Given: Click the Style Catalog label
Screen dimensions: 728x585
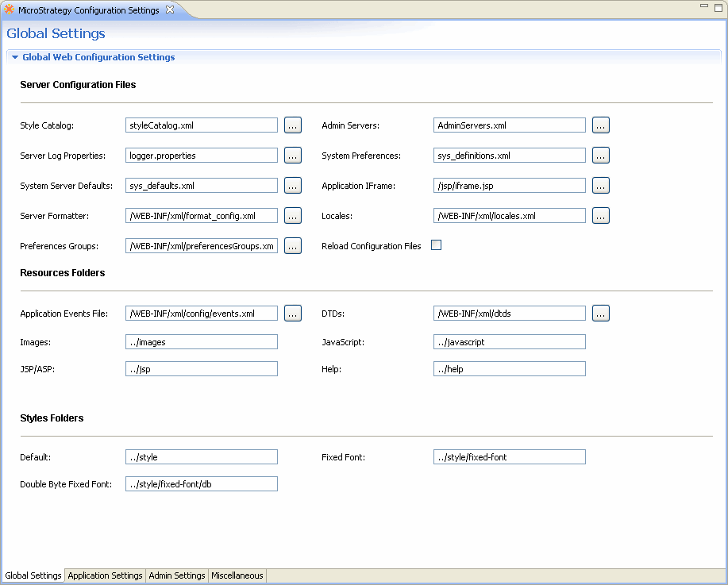Looking at the screenshot, I should (47, 125).
